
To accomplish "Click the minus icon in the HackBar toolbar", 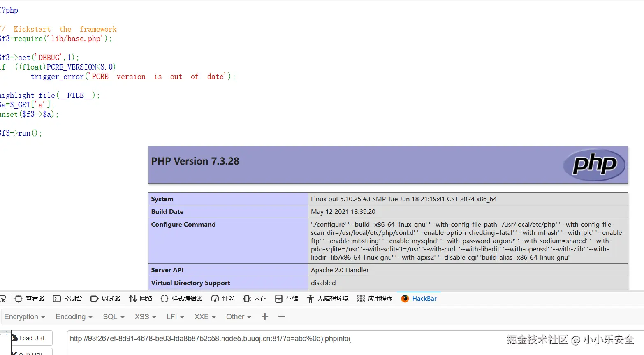I will pos(281,316).
